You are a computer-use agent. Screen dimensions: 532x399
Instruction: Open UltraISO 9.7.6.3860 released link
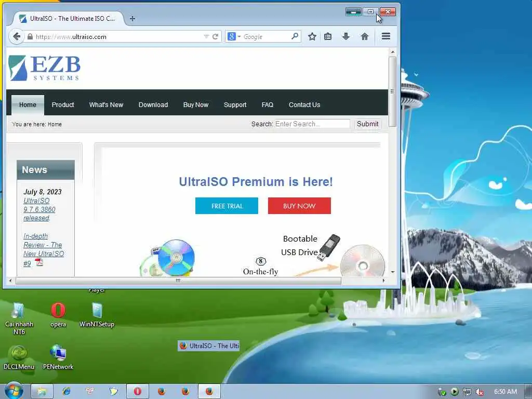pos(39,209)
